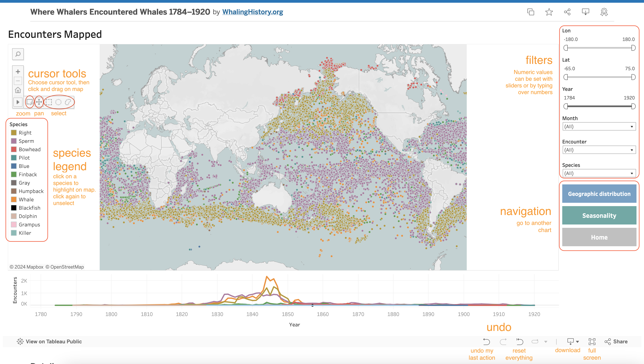Open the Month filter dropdown
The height and width of the screenshot is (364, 644).
pyautogui.click(x=599, y=126)
